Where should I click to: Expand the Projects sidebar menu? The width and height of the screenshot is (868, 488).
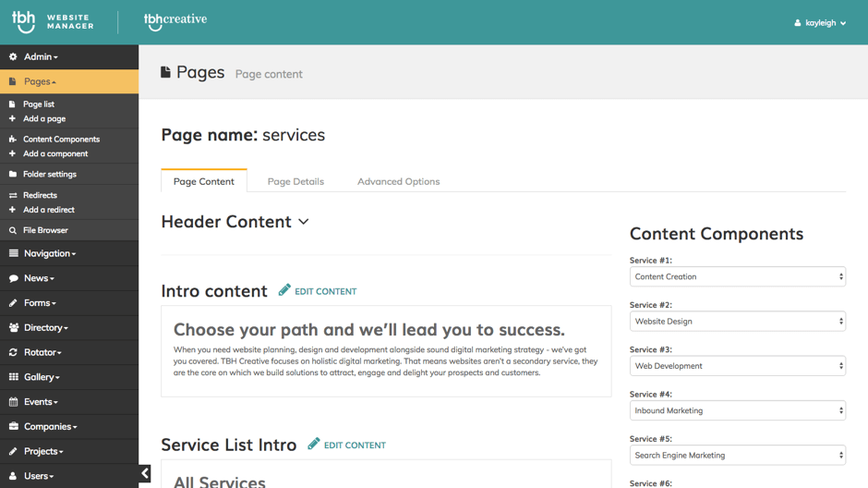69,451
